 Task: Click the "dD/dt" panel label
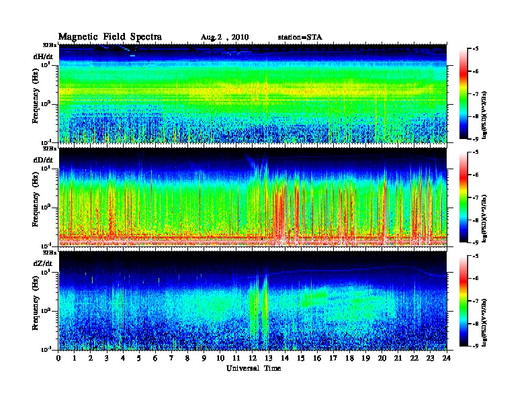43,160
